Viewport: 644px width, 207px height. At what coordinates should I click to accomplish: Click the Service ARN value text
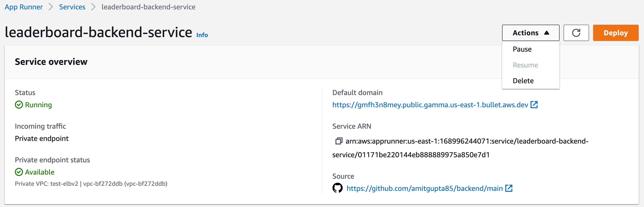coord(460,148)
